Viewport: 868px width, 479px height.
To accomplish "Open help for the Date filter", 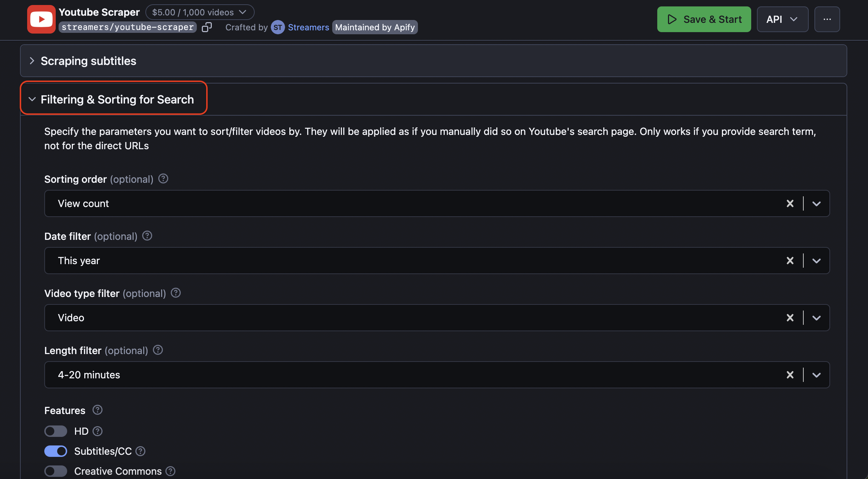I will [x=147, y=236].
